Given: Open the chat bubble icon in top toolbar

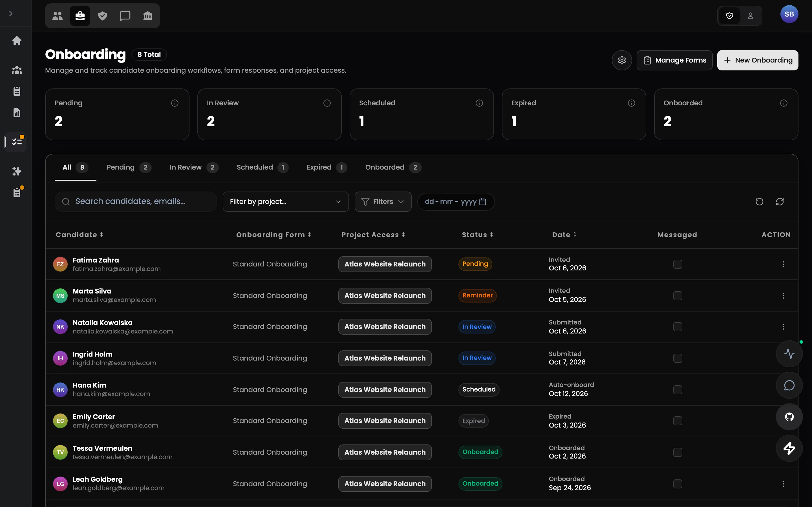Looking at the screenshot, I should [x=125, y=16].
